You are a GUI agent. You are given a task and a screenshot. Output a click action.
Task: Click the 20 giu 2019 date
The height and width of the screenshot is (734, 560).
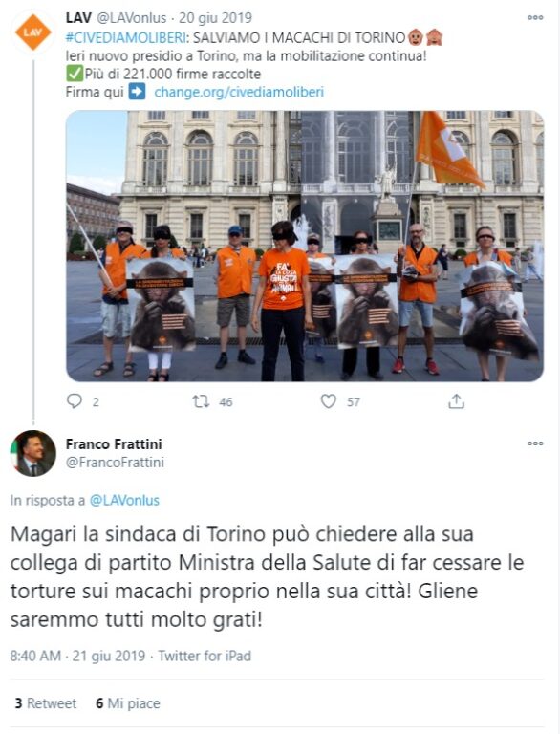click(215, 18)
